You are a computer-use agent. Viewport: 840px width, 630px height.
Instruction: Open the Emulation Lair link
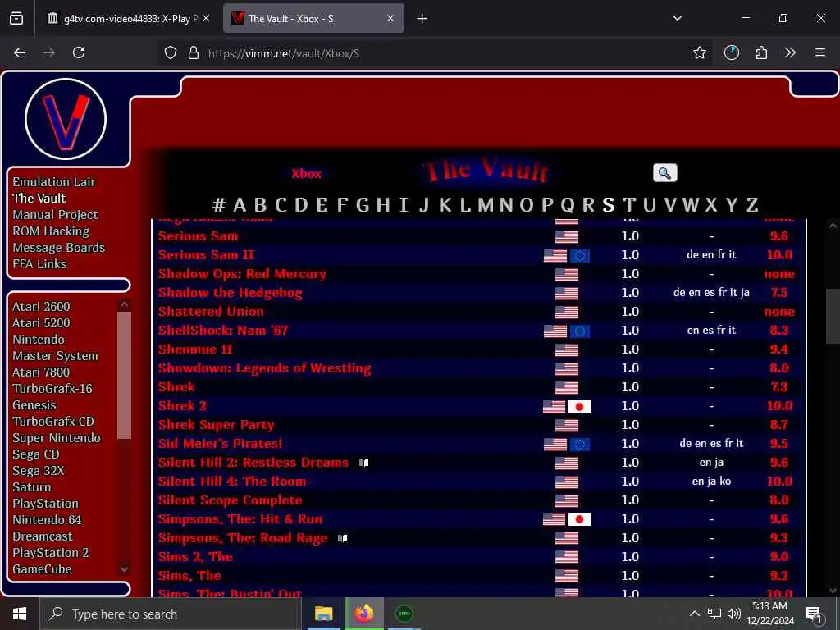tap(54, 182)
